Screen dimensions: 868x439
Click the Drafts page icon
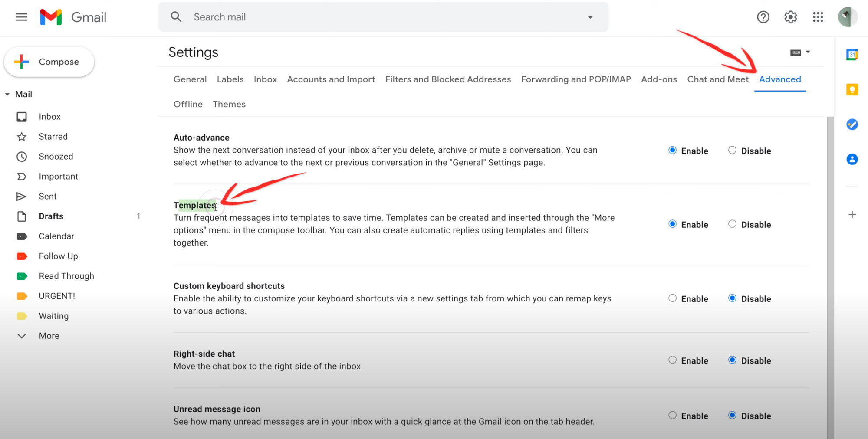pyautogui.click(x=22, y=216)
